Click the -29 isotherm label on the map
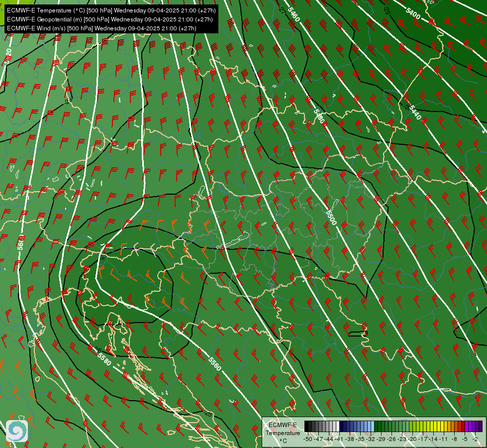The image size is (487, 448). (386, 10)
